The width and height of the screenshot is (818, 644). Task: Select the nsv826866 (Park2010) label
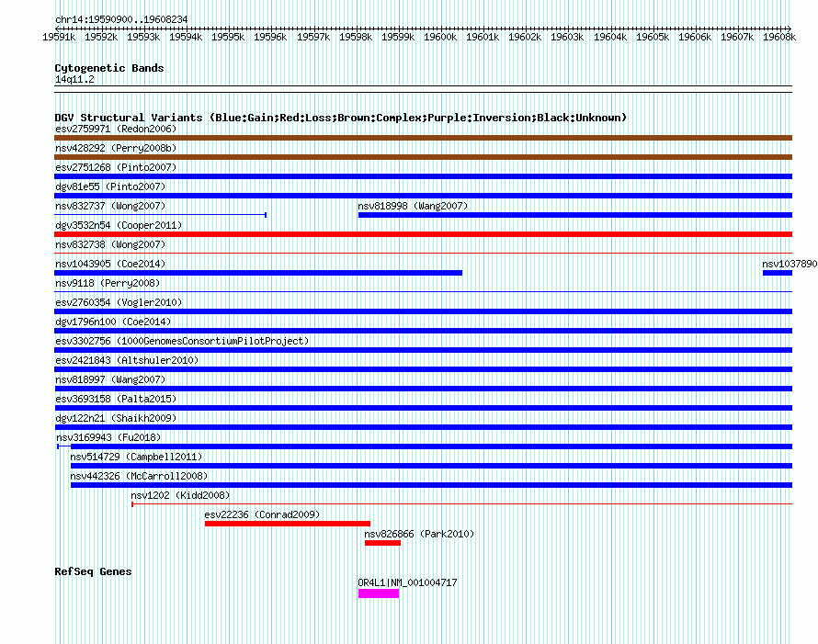tap(419, 534)
